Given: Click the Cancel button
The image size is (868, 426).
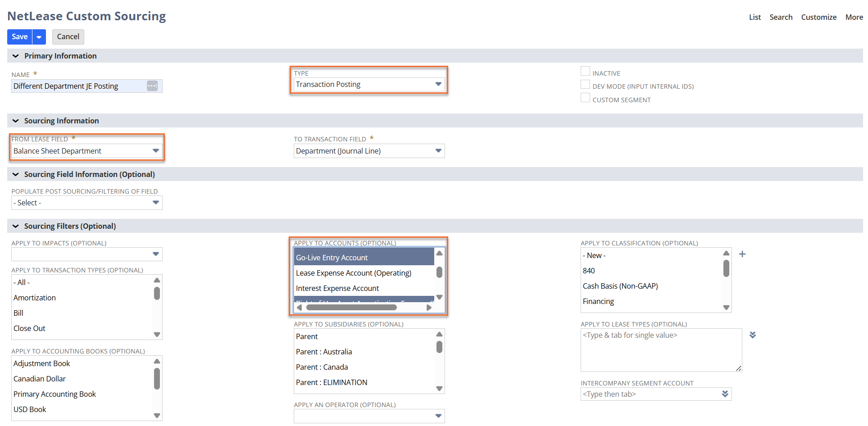Looking at the screenshot, I should click(68, 37).
